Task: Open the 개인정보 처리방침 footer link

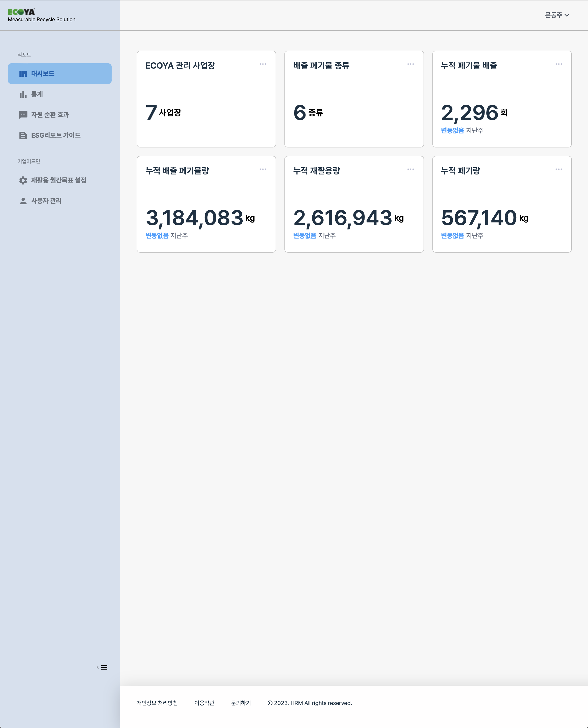Action: (x=157, y=703)
